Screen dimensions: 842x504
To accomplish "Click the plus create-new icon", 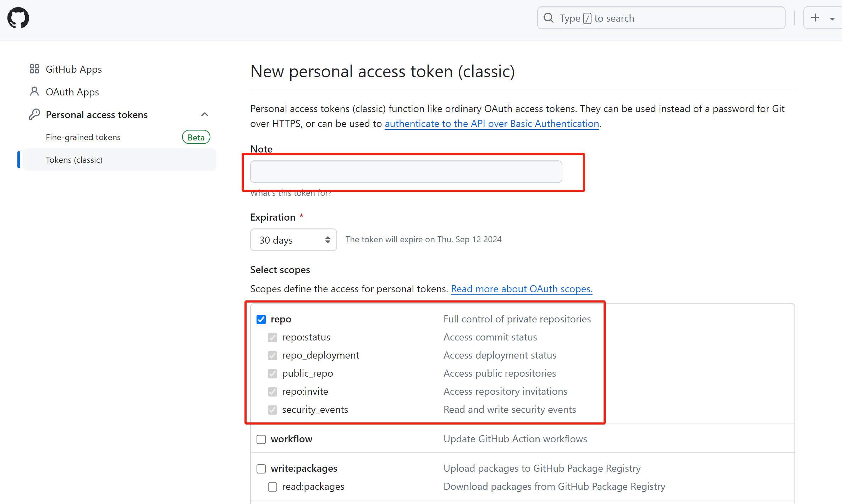I will (x=815, y=18).
